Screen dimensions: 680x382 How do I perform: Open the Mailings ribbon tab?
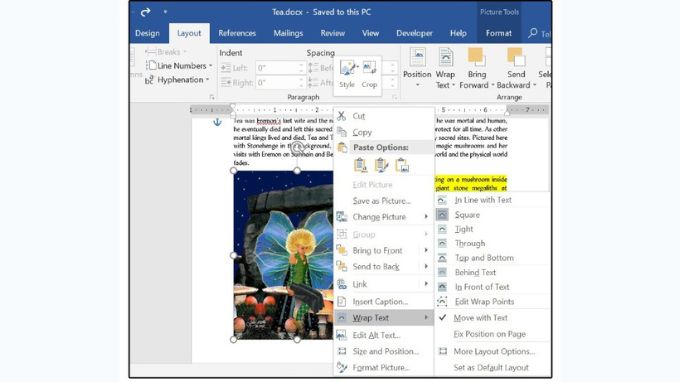pyautogui.click(x=288, y=33)
